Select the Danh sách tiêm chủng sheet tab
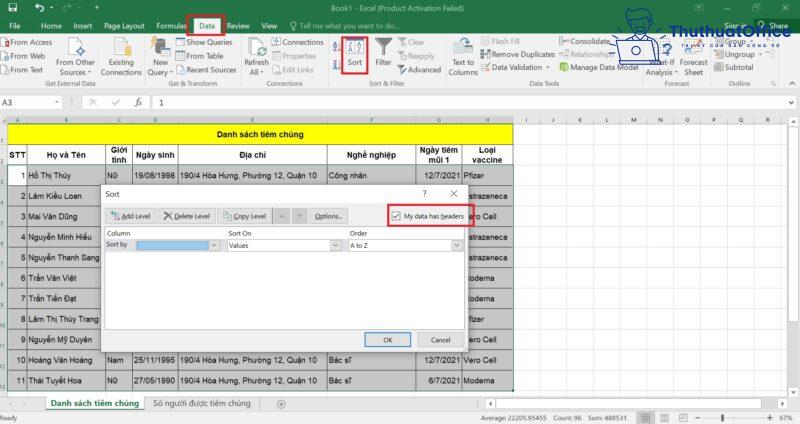The image size is (800, 424). pos(95,403)
